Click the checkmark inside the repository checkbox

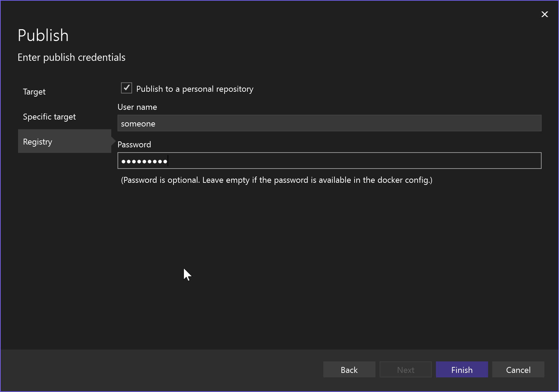126,88
